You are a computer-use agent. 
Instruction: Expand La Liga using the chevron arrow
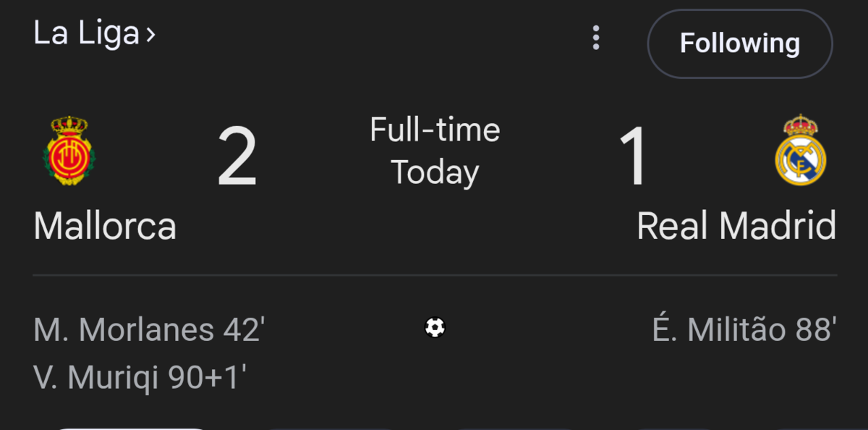(150, 34)
